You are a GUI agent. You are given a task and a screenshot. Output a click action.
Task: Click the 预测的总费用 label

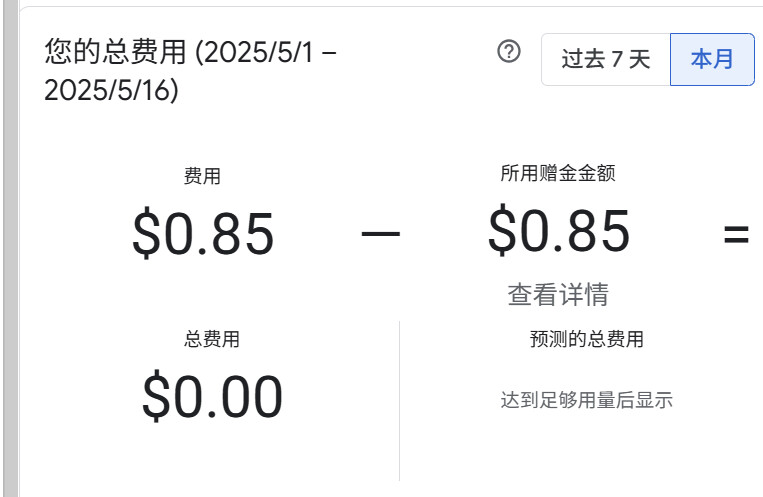tap(586, 339)
